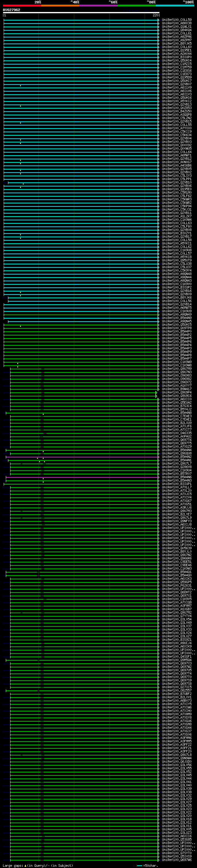Select the label UniRef100_C1MZI5
The height and width of the screenshot is (868, 197).
(x=177, y=64)
